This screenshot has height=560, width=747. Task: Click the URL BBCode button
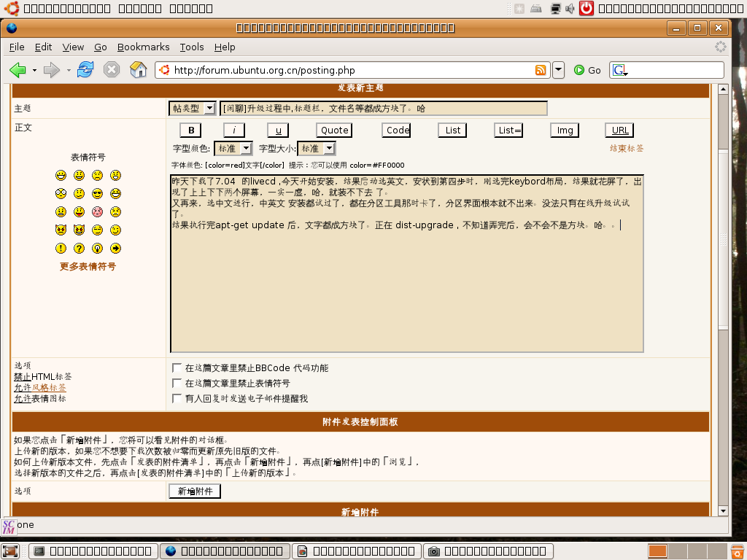coord(620,131)
